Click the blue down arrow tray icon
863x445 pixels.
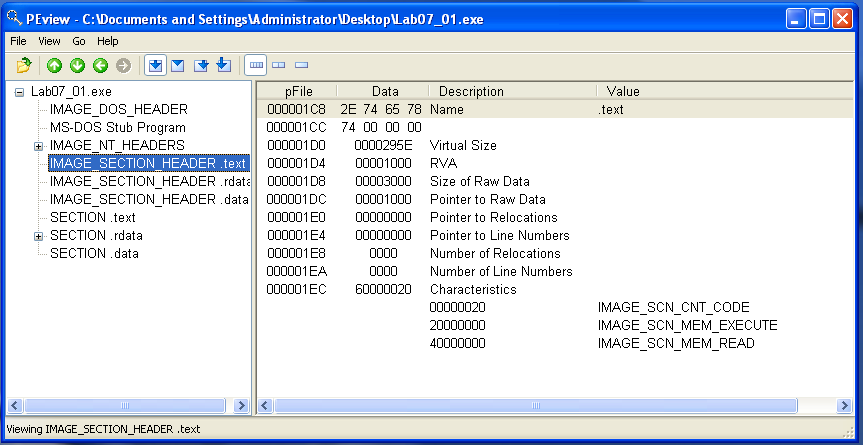pos(223,65)
